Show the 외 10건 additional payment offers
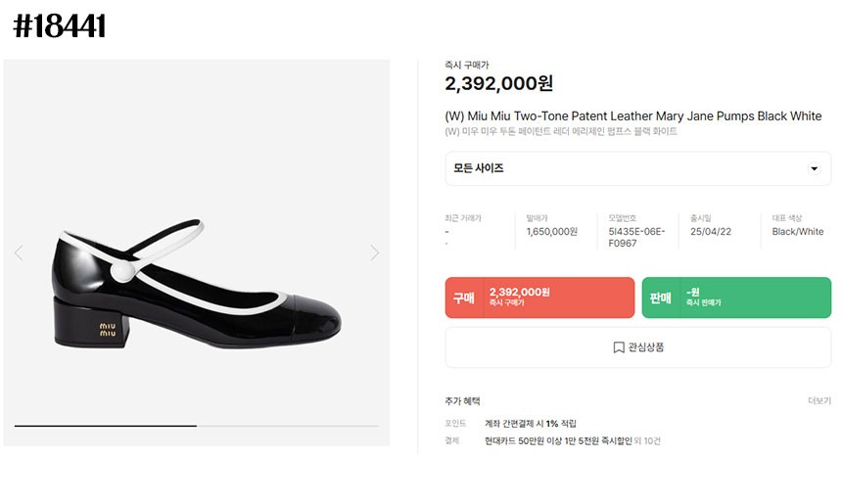 (x=647, y=441)
